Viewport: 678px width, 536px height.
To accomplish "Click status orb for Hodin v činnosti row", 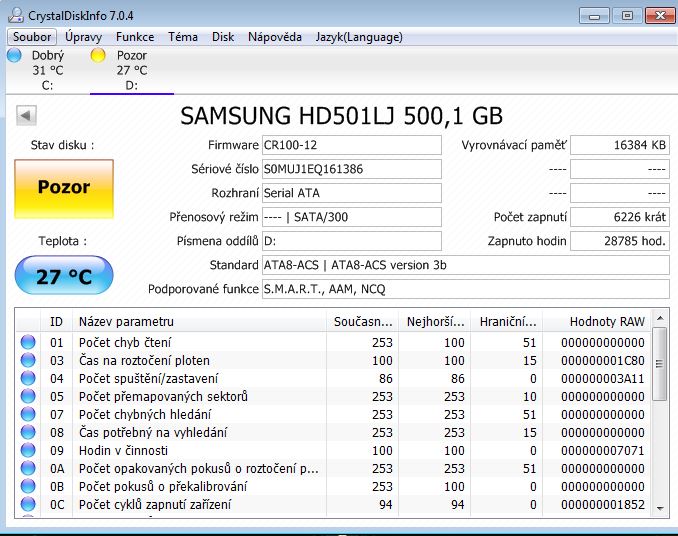I will pos(28,451).
